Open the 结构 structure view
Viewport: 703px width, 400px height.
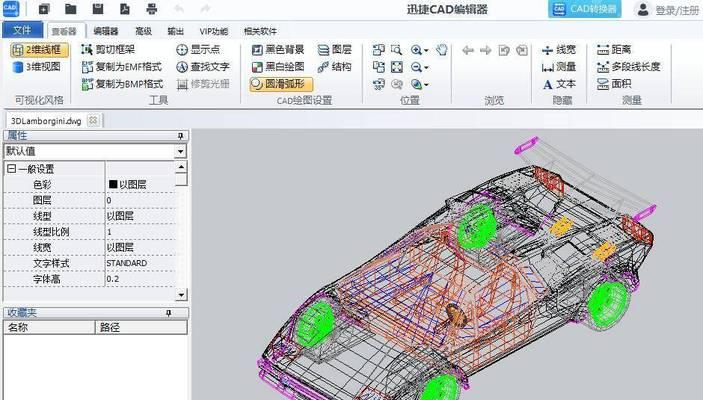pyautogui.click(x=334, y=67)
